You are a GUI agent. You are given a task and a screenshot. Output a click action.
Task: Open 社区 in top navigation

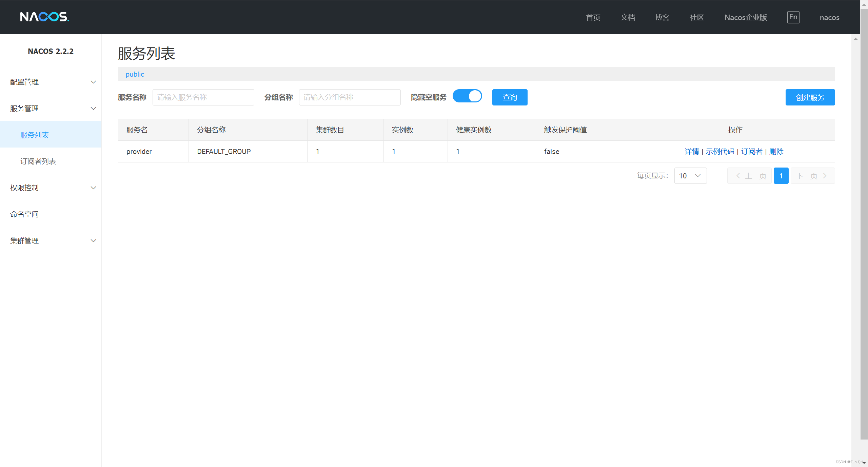(697, 18)
